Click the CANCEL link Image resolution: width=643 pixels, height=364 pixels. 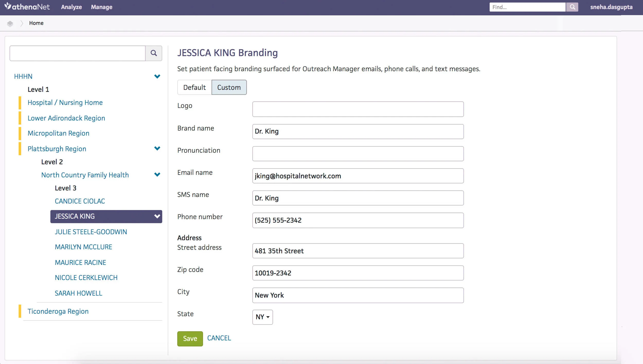(x=219, y=338)
